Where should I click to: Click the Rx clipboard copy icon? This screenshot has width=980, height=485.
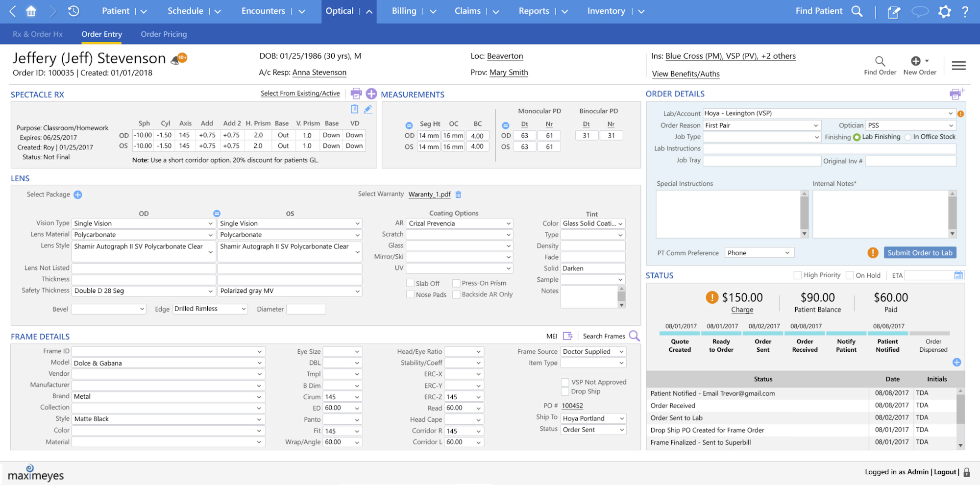point(355,109)
